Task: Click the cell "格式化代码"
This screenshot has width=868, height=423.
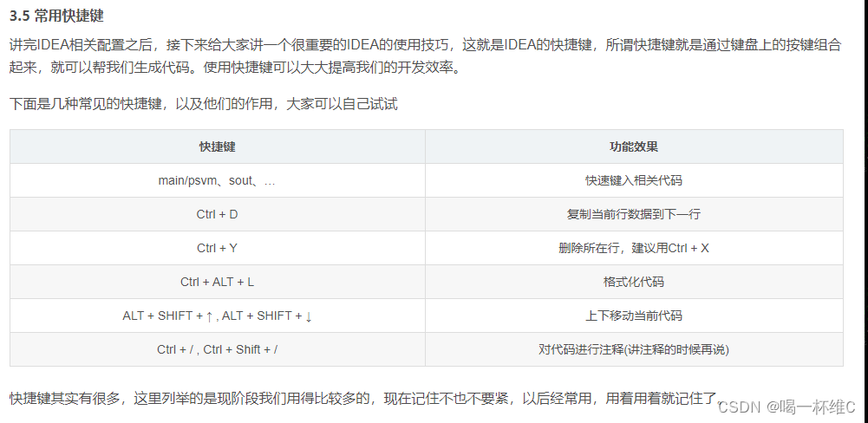Action: click(634, 282)
